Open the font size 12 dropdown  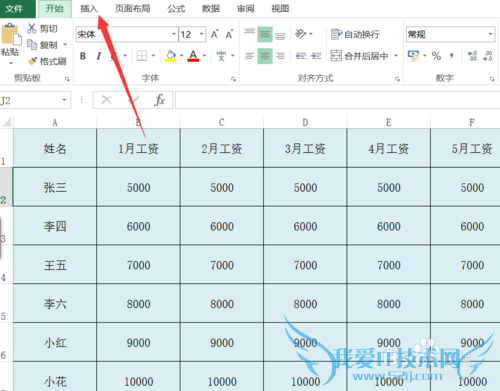(201, 34)
